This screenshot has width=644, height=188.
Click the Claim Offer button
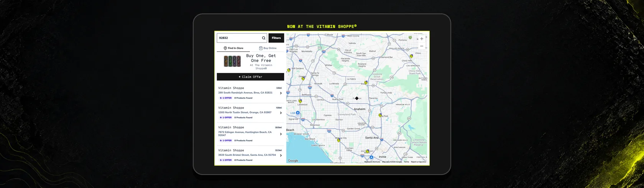(x=250, y=77)
